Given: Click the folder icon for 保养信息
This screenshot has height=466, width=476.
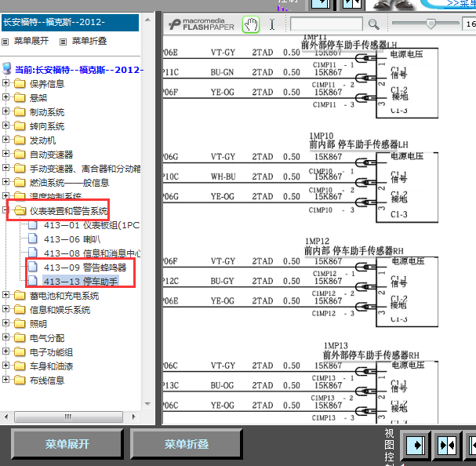Looking at the screenshot, I should pyautogui.click(x=20, y=83).
